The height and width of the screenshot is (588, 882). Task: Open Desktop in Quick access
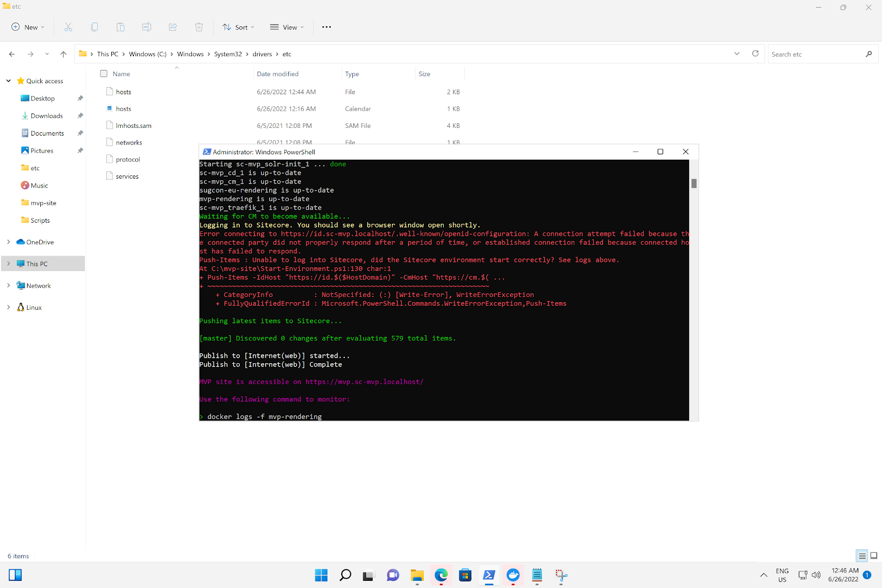click(x=42, y=99)
